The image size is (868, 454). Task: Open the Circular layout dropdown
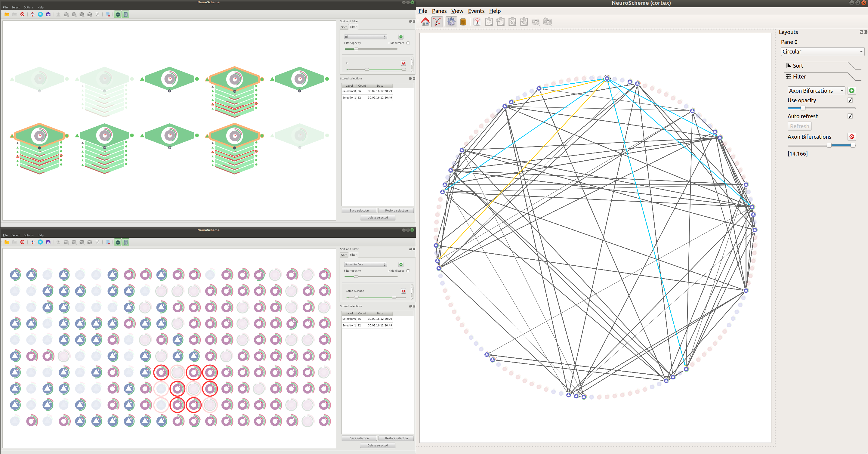[823, 51]
